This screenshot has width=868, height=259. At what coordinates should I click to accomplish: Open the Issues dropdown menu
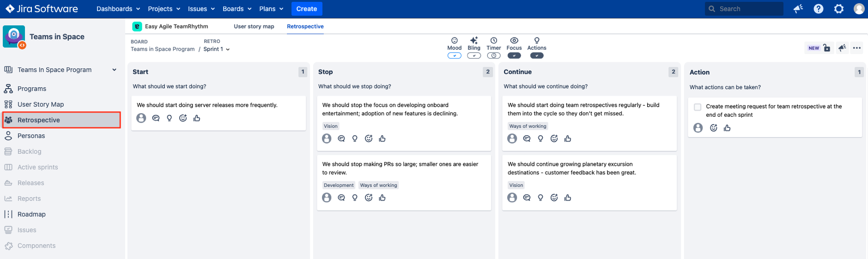tap(201, 9)
